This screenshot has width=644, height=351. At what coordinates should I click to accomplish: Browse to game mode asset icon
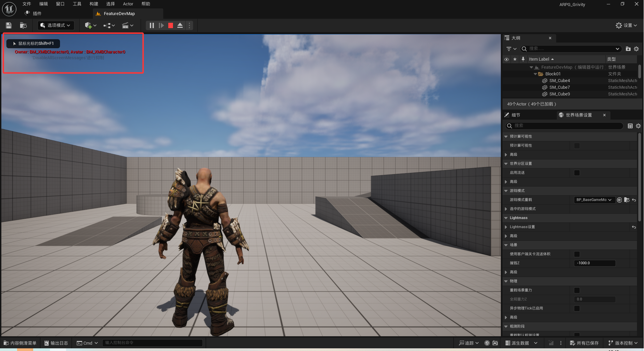click(627, 200)
